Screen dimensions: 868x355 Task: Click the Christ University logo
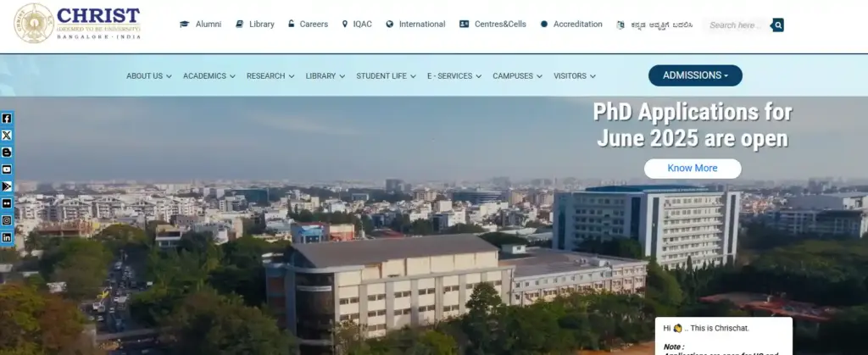click(77, 23)
